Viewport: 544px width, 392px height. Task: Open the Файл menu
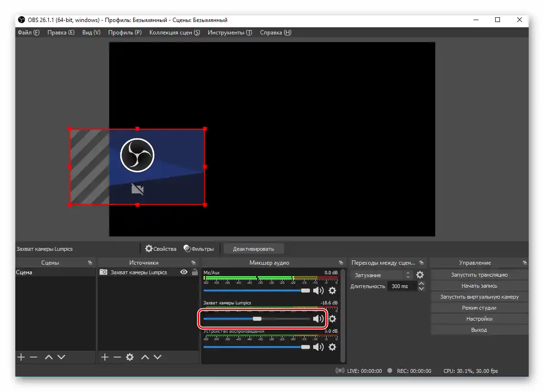(x=28, y=32)
